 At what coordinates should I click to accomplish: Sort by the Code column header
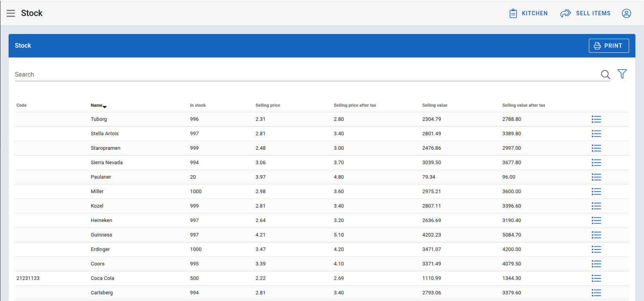tap(22, 105)
